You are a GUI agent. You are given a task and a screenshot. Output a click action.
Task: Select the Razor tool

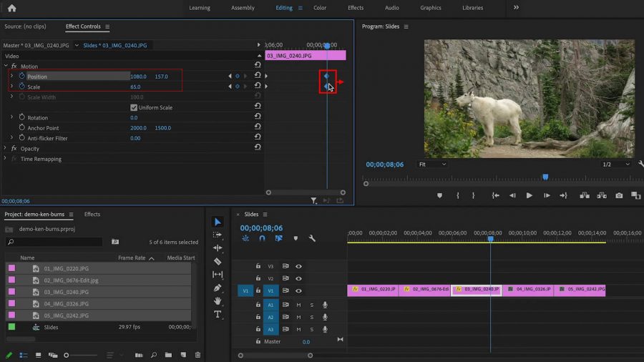pos(218,261)
